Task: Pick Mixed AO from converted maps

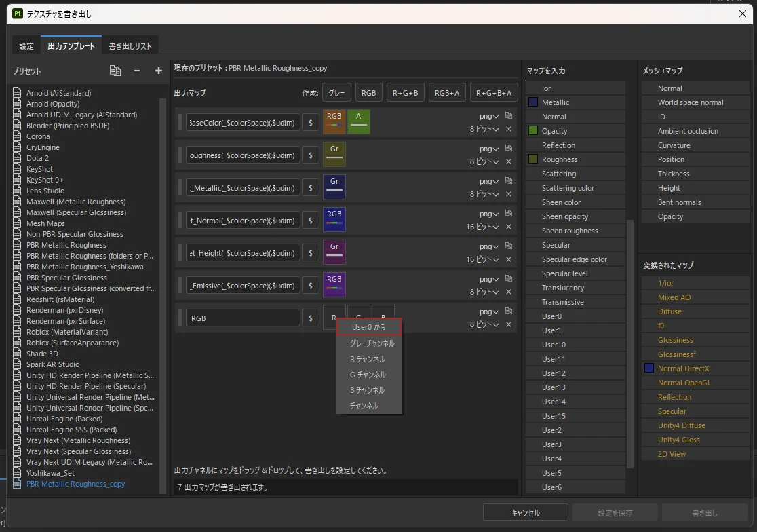Action: pyautogui.click(x=695, y=297)
